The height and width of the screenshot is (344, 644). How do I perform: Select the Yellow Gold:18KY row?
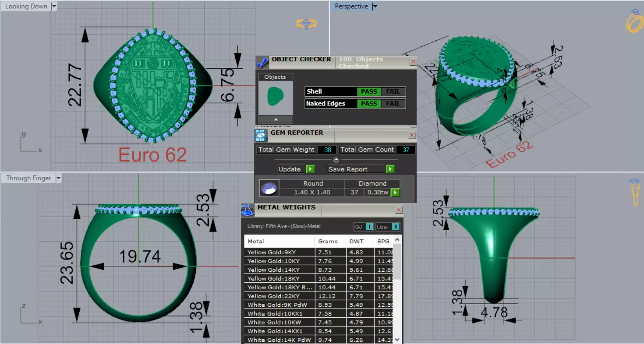click(319, 278)
